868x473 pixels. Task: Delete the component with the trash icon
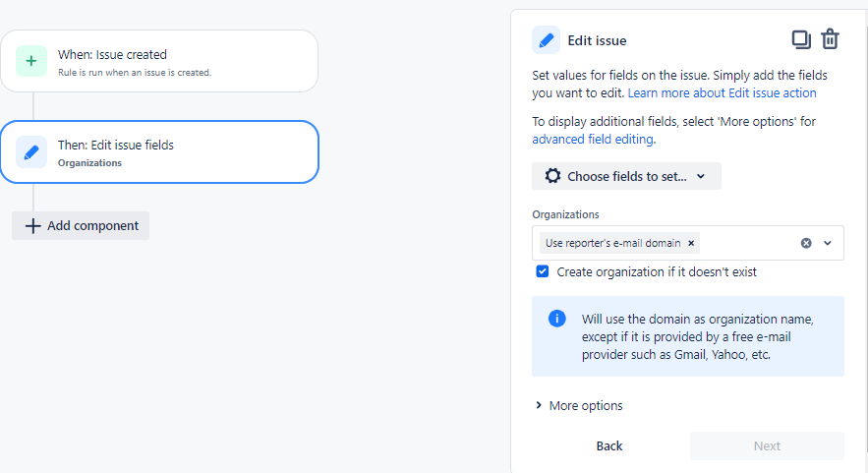click(x=830, y=40)
